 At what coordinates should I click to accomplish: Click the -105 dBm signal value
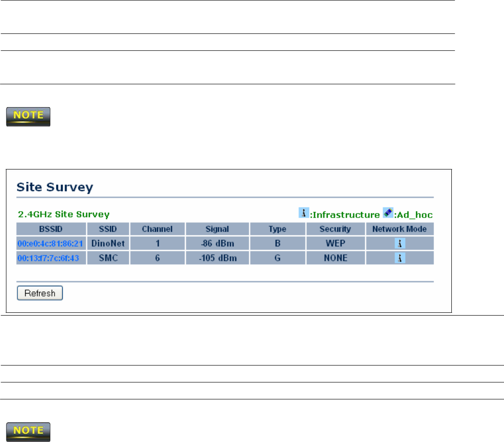217,258
